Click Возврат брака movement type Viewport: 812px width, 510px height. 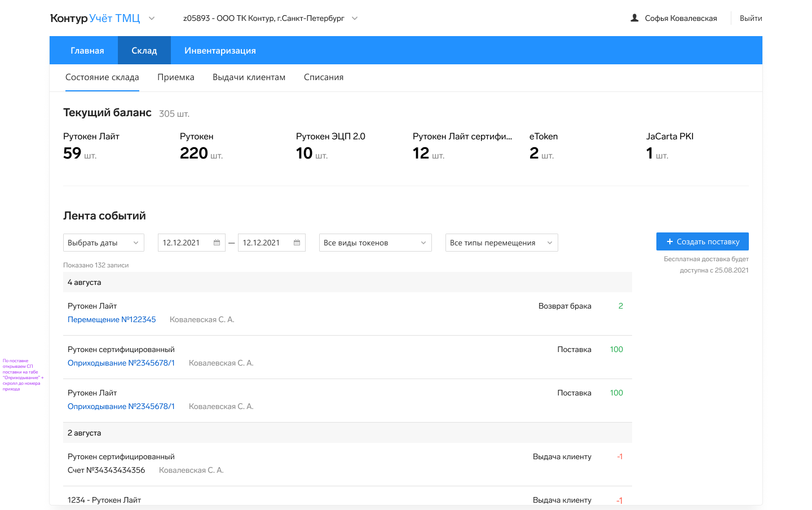[565, 306]
